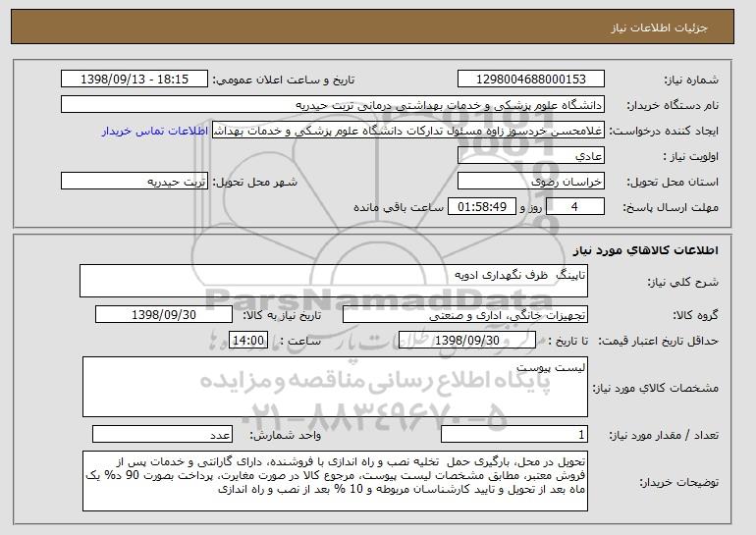The image size is (756, 535).
Task: Click the واحد شمارش field showing عدد
Action: point(162,434)
